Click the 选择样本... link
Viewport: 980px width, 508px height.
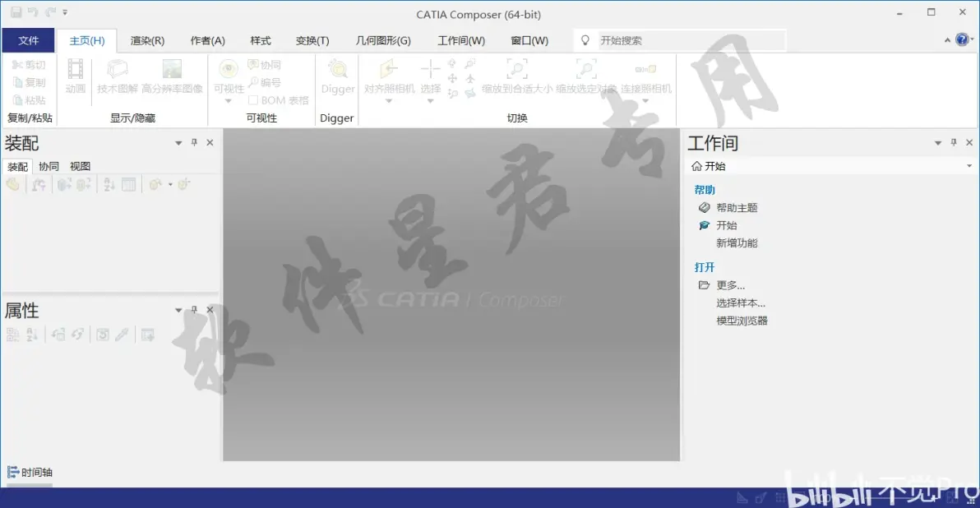point(741,303)
